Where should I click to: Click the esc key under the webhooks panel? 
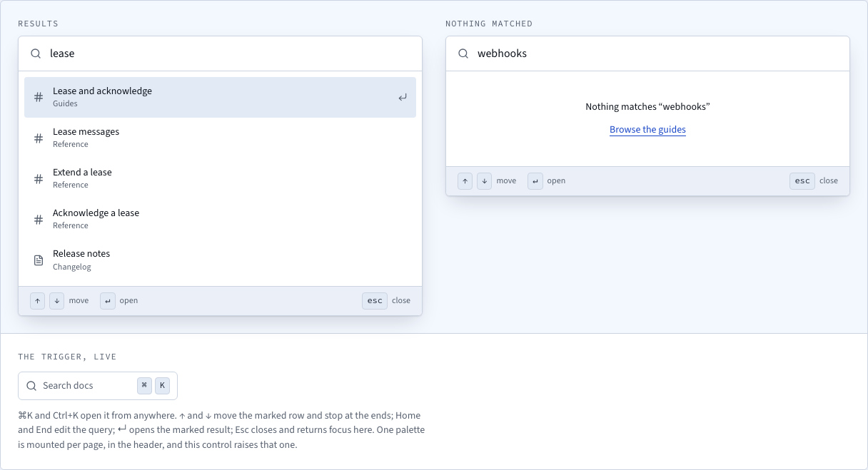(x=802, y=181)
